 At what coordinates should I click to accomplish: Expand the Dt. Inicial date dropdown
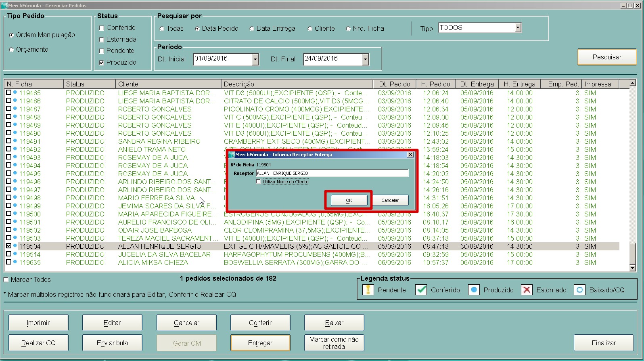tap(255, 59)
